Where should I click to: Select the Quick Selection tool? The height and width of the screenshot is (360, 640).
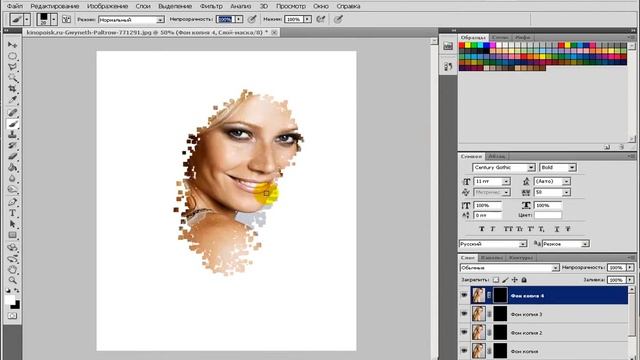pyautogui.click(x=12, y=78)
